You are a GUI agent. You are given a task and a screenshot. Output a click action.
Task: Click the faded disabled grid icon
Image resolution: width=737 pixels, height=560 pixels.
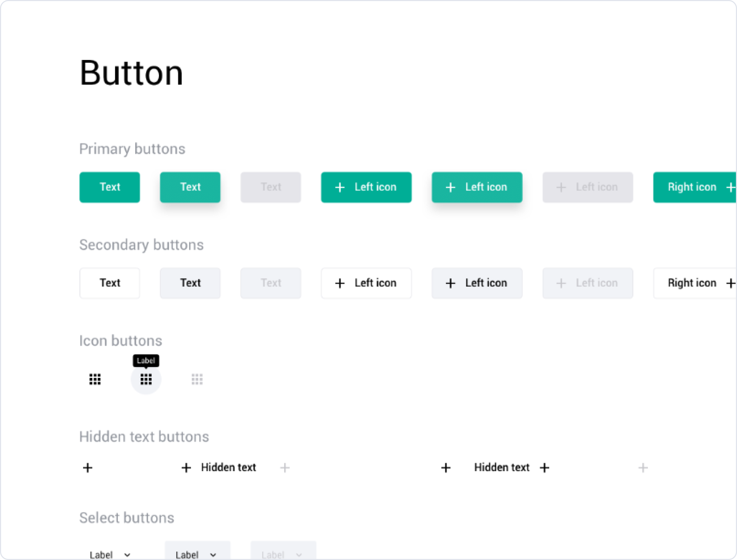click(197, 379)
